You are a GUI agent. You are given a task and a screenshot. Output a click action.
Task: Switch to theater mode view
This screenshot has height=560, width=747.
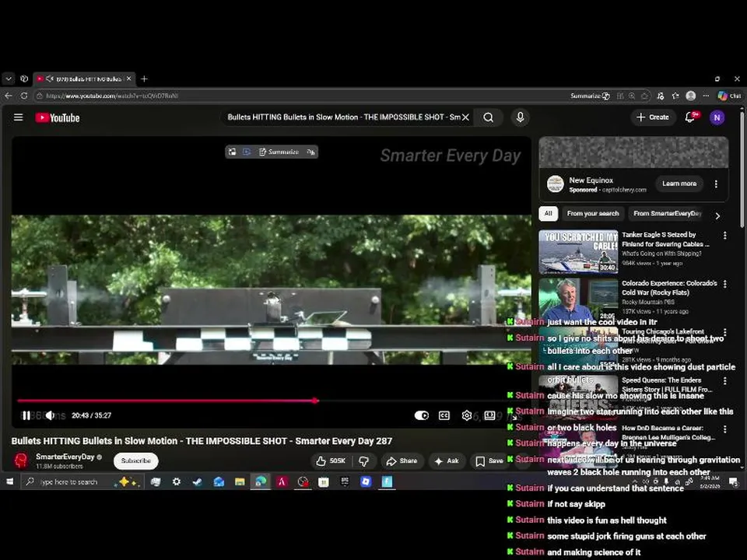click(489, 415)
